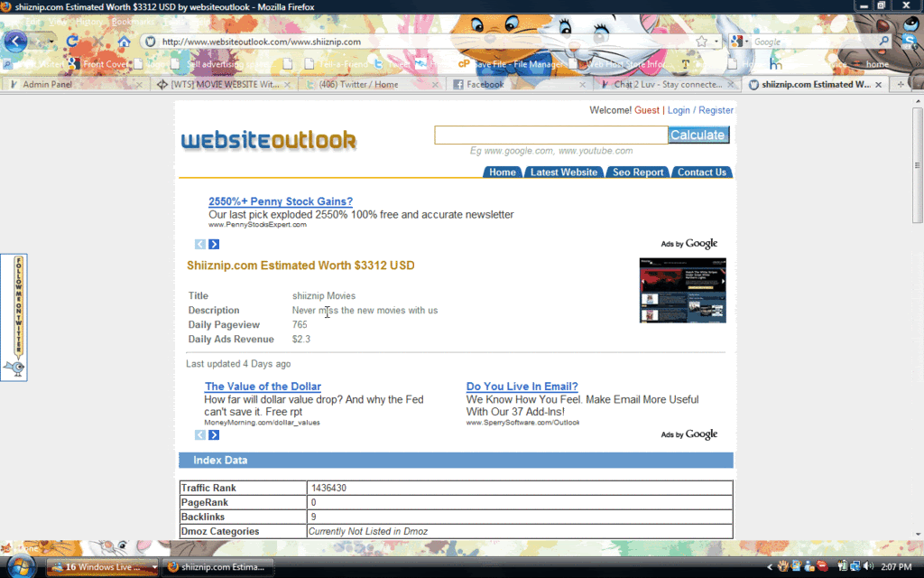The width and height of the screenshot is (924, 578).
Task: Switch to the Facebook tab
Action: click(519, 84)
